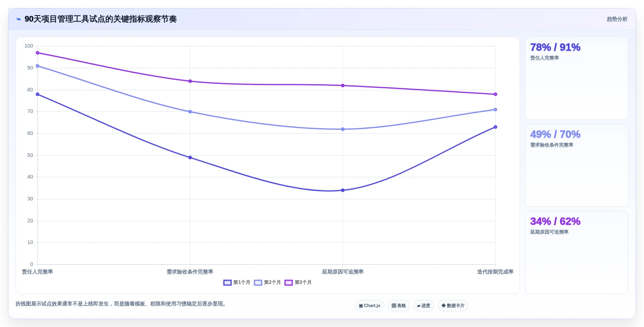Click the 第1个月 point at 延期原因可追溯率
The width and height of the screenshot is (644, 327).
pos(343,190)
